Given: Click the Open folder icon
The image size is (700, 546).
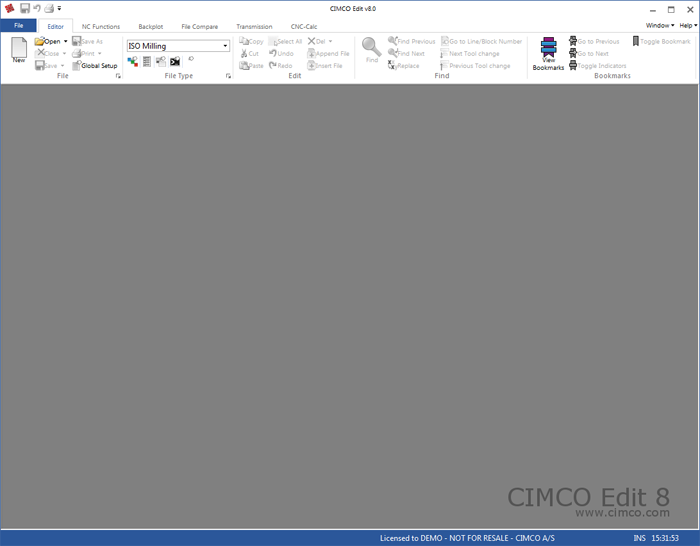Looking at the screenshot, I should point(39,41).
